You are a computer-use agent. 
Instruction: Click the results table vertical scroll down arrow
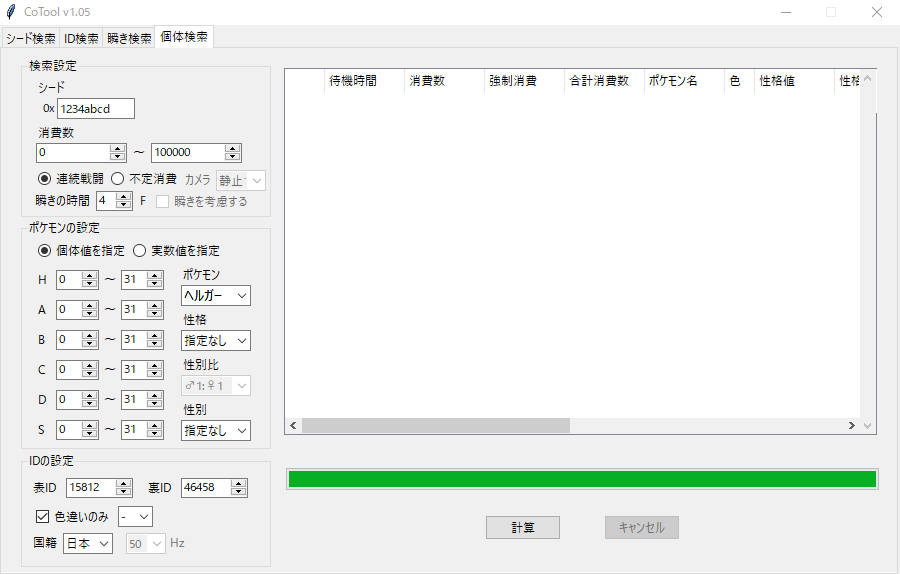pyautogui.click(x=867, y=425)
